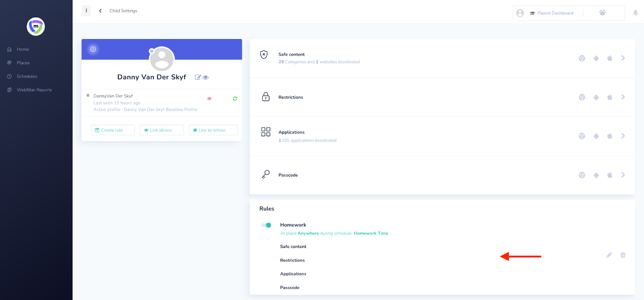Click the user account avatar icon
The width and height of the screenshot is (644, 300).
click(x=520, y=13)
